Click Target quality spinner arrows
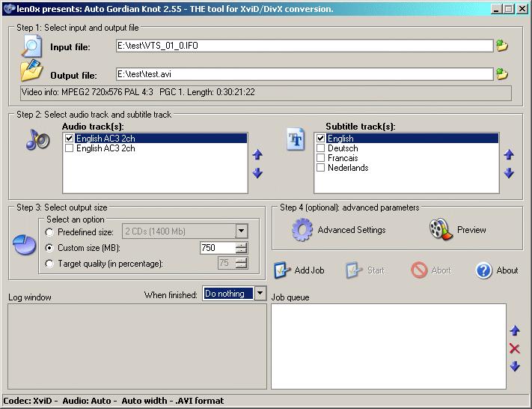The width and height of the screenshot is (532, 409). [241, 263]
